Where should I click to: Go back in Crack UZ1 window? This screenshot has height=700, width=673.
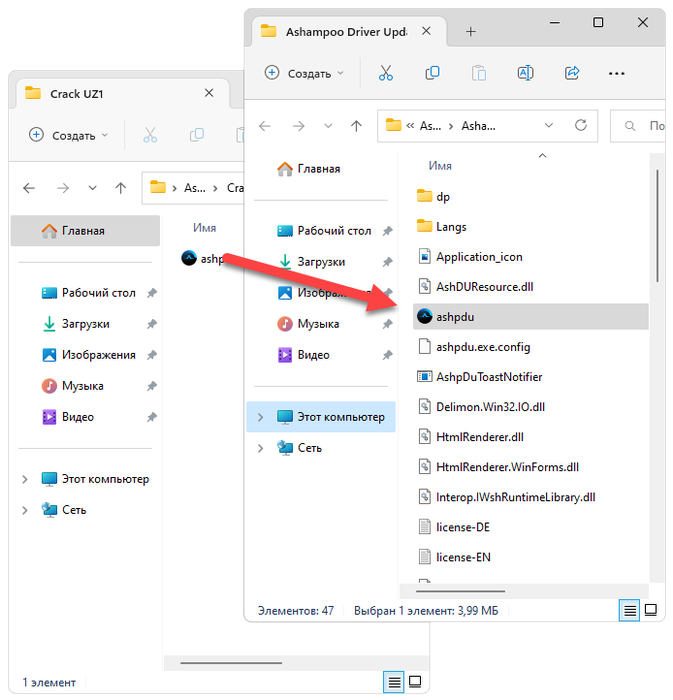pos(29,188)
